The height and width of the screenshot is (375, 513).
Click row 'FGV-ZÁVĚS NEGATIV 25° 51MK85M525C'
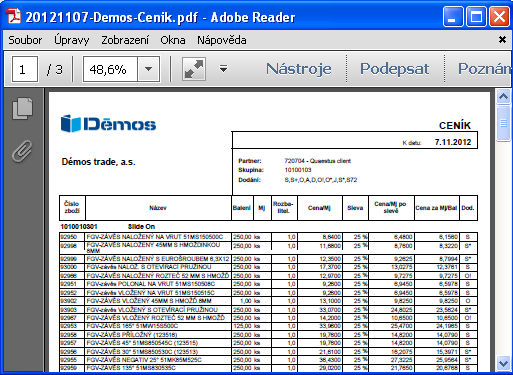tap(268, 360)
